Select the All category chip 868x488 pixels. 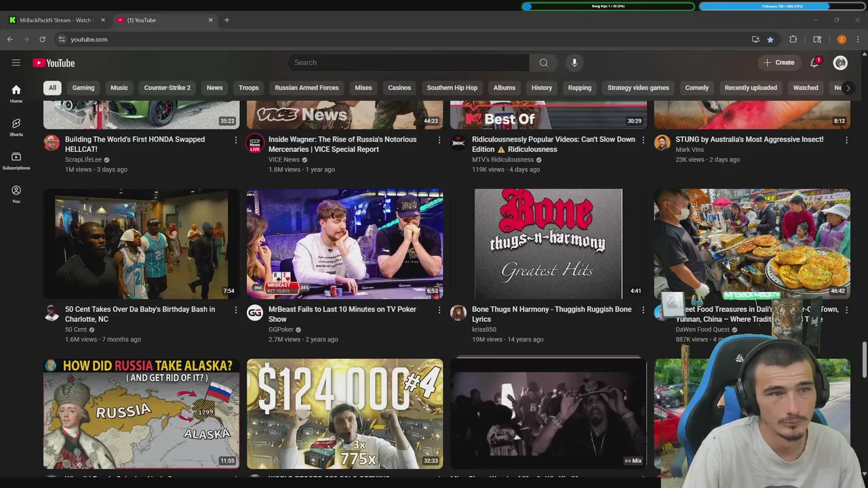[52, 87]
